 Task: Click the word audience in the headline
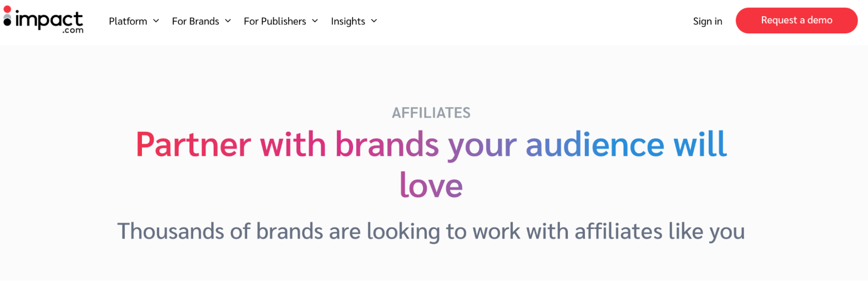click(595, 144)
